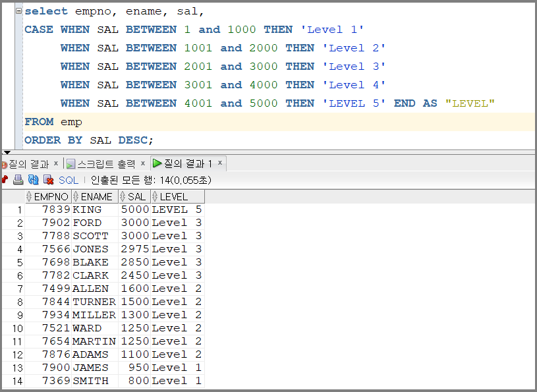Close the 스크립트 출력 tab
537x392 pixels.
(143, 163)
